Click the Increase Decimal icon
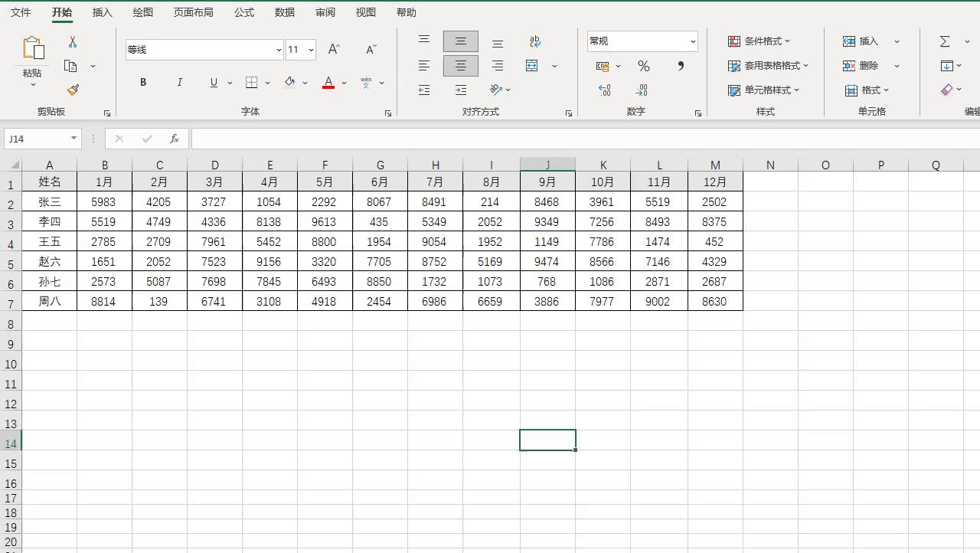The width and height of the screenshot is (980, 553). click(x=604, y=90)
